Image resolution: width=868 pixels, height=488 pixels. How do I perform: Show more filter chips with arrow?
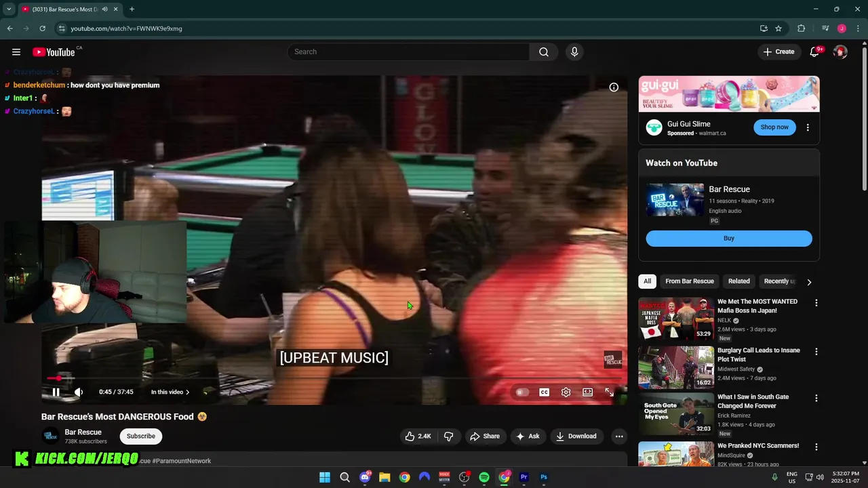809,282
